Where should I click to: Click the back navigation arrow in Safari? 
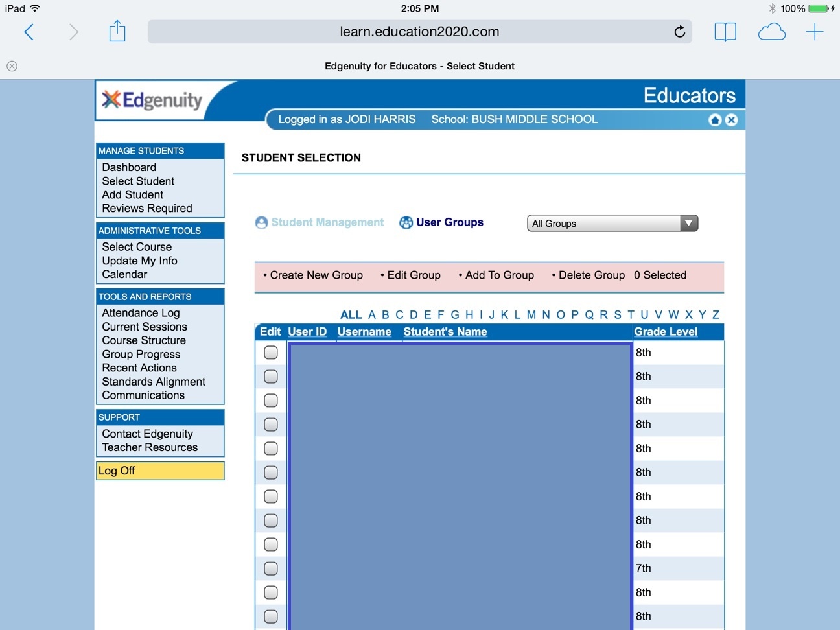coord(29,31)
